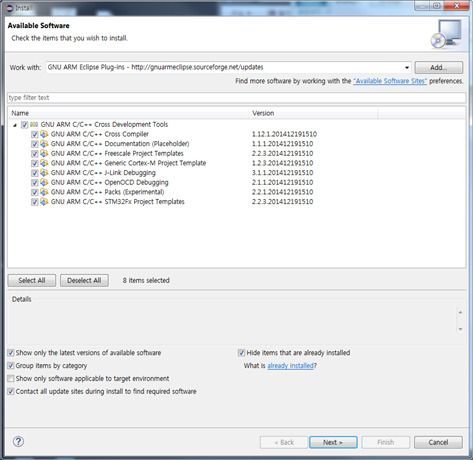
Task: Click the Generic Cortex-M Project Template icon
Action: (x=44, y=163)
